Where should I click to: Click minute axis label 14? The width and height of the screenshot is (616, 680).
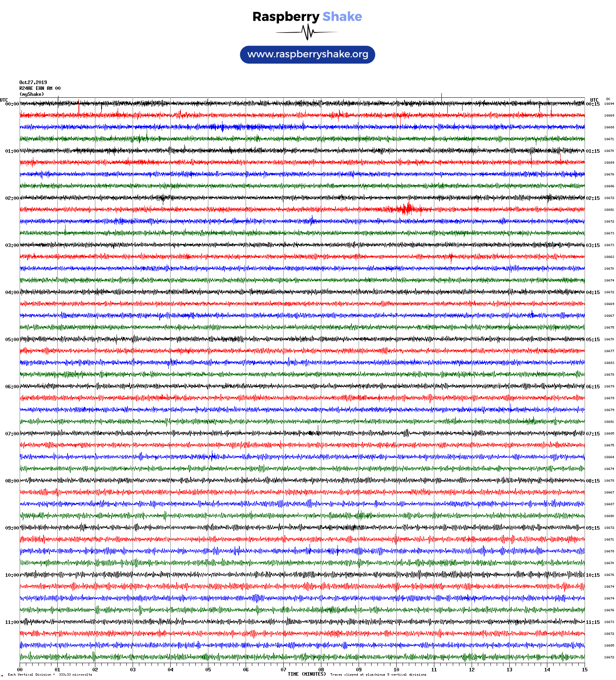547,670
